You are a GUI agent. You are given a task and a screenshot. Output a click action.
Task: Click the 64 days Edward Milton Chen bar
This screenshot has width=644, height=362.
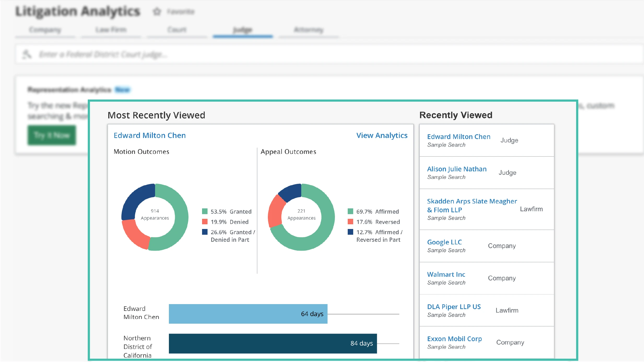(x=248, y=314)
